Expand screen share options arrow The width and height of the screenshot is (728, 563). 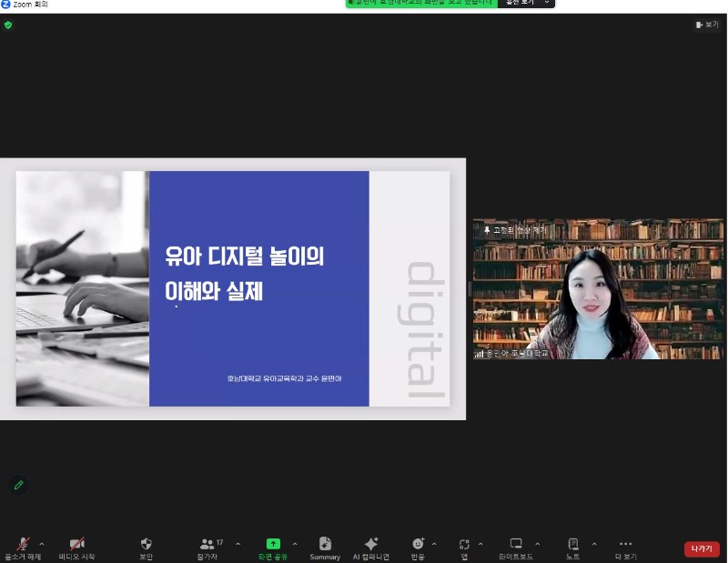click(294, 544)
